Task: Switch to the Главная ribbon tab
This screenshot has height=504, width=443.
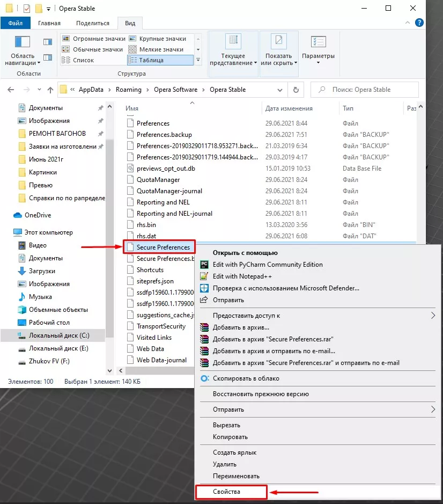Action: tap(49, 23)
